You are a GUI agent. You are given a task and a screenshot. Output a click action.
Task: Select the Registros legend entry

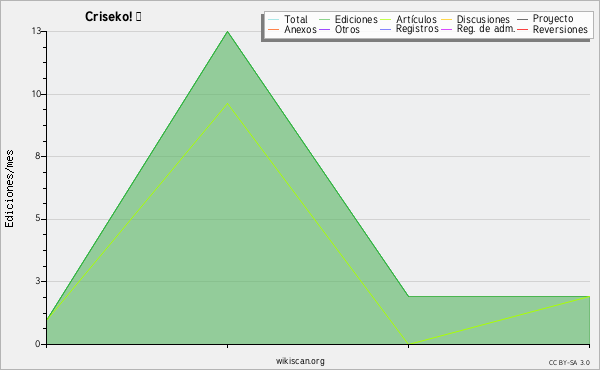pos(417,29)
